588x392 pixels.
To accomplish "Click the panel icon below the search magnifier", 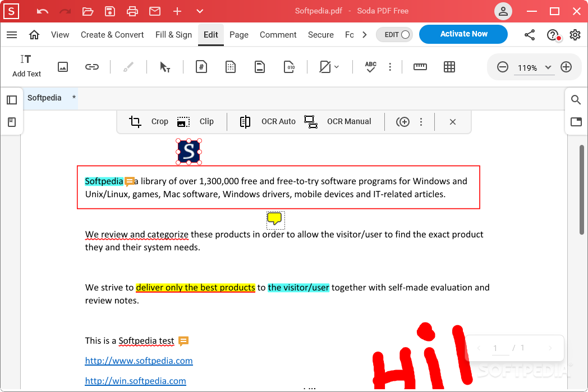I will pyautogui.click(x=576, y=122).
